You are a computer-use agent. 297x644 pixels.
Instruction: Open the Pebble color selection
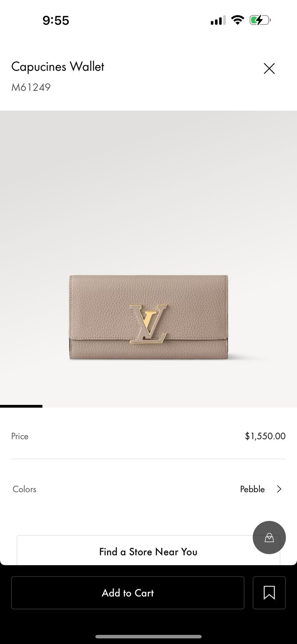tap(252, 489)
